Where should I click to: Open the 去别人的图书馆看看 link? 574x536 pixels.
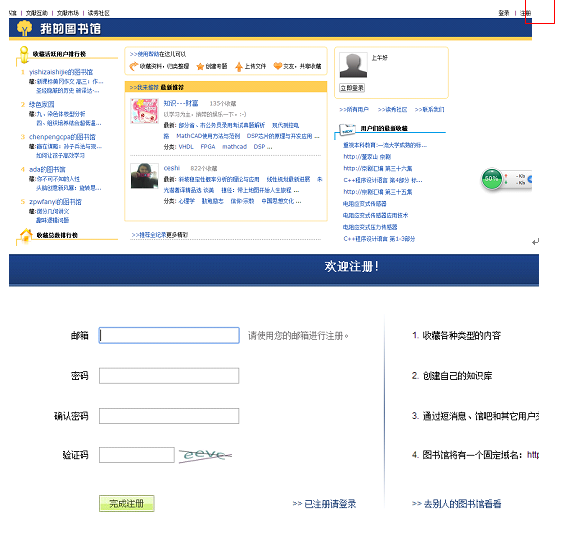456,504
